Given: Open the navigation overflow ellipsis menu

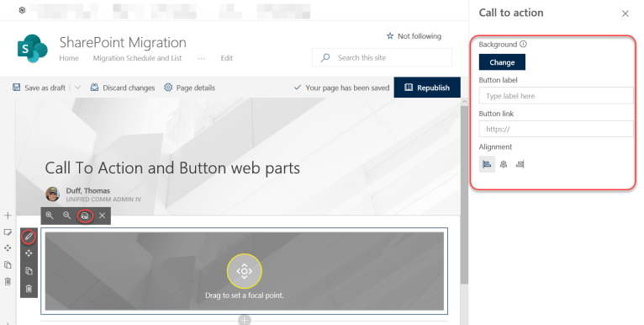Looking at the screenshot, I should 201,58.
